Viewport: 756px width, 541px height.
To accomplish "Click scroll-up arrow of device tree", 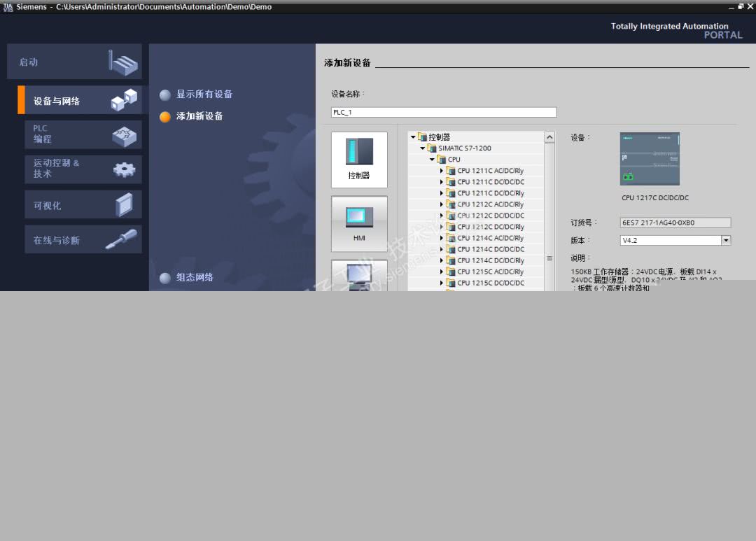I will (x=549, y=137).
